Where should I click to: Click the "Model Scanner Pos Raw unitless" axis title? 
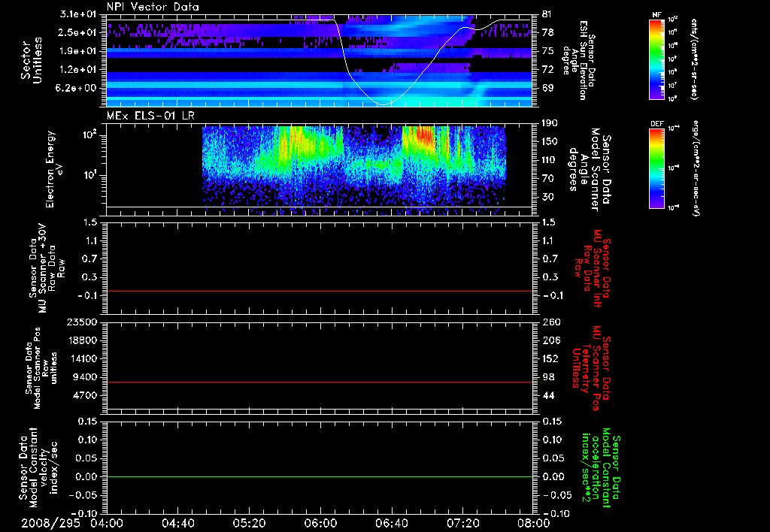tap(41, 369)
